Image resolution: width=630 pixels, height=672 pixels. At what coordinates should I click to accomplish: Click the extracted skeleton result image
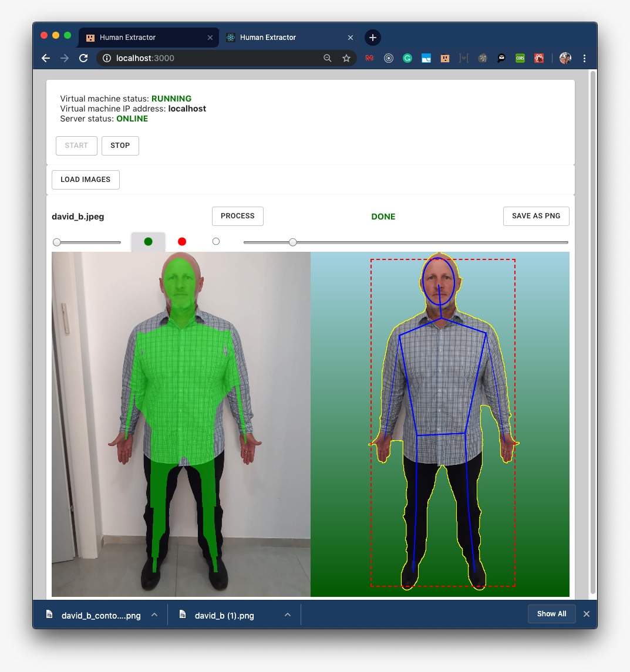tap(440, 424)
